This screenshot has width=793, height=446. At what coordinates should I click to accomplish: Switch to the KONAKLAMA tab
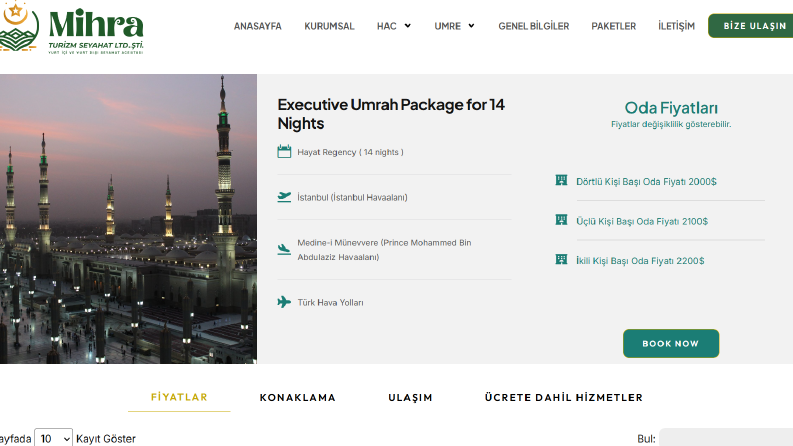297,398
